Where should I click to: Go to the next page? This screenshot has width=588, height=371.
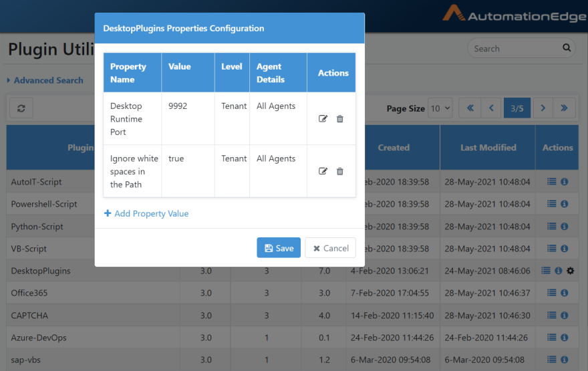pyautogui.click(x=543, y=108)
